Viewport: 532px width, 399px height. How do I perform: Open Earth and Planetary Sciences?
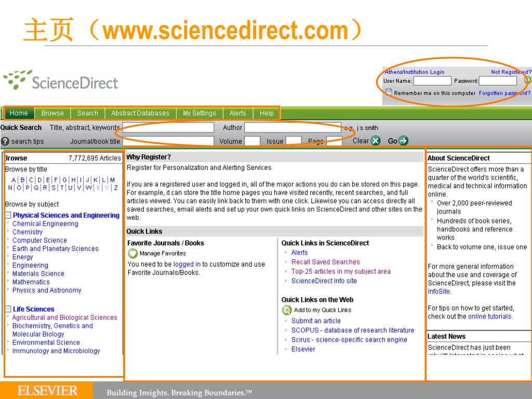tap(55, 249)
